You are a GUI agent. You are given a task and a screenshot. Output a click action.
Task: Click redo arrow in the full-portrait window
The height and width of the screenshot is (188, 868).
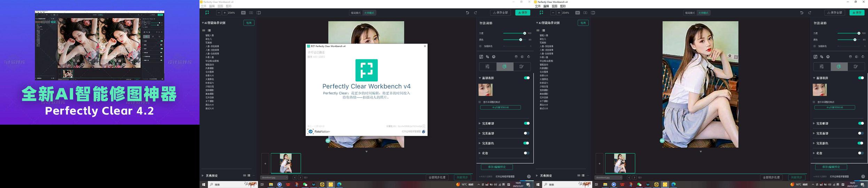pyautogui.click(x=810, y=13)
